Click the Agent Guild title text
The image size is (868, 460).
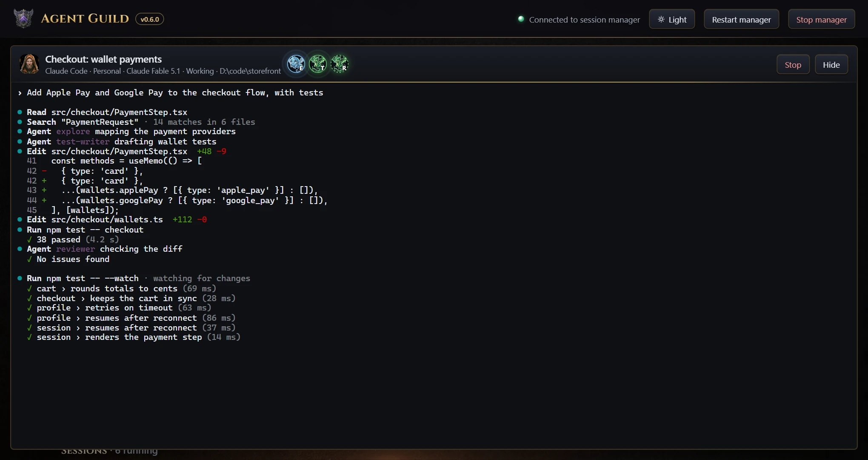(x=85, y=19)
